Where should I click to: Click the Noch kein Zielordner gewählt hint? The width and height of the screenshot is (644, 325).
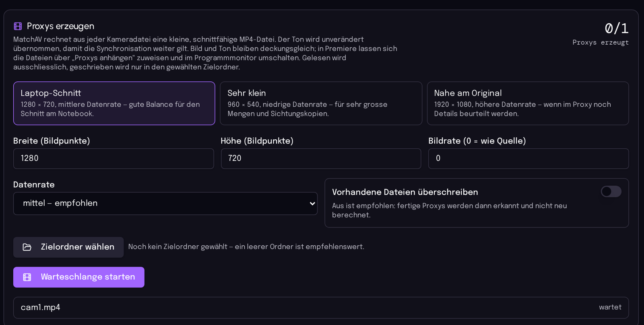pos(246,247)
